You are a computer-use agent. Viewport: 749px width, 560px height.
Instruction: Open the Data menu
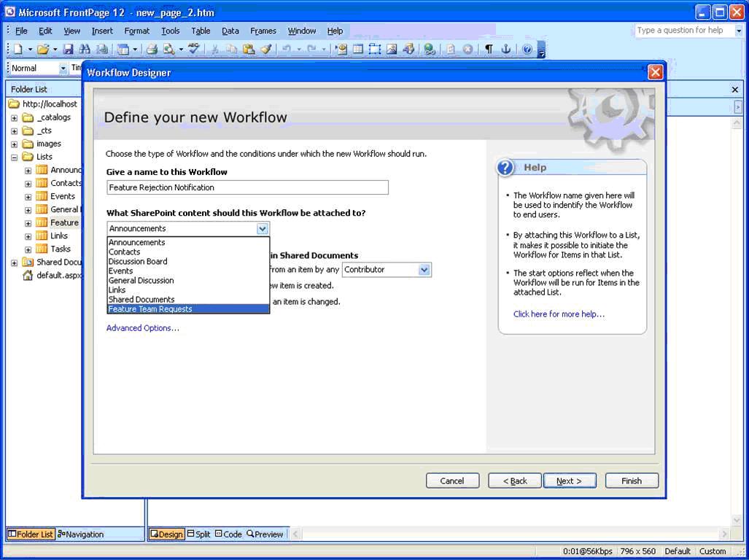point(230,31)
